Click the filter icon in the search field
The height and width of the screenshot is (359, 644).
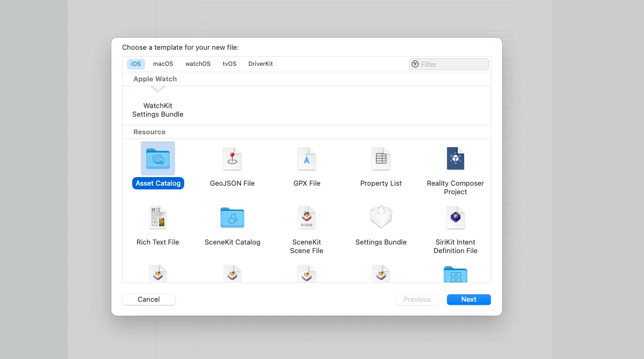pos(415,64)
